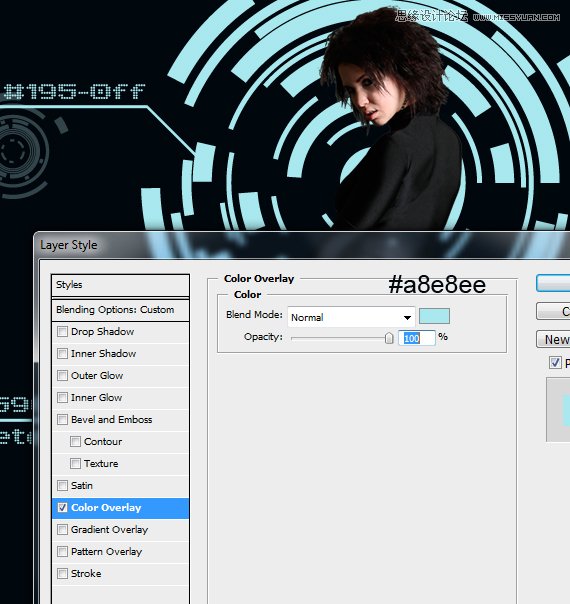Enable the Gradient Overlay checkbox
Image resolution: width=570 pixels, height=604 pixels.
point(62,530)
